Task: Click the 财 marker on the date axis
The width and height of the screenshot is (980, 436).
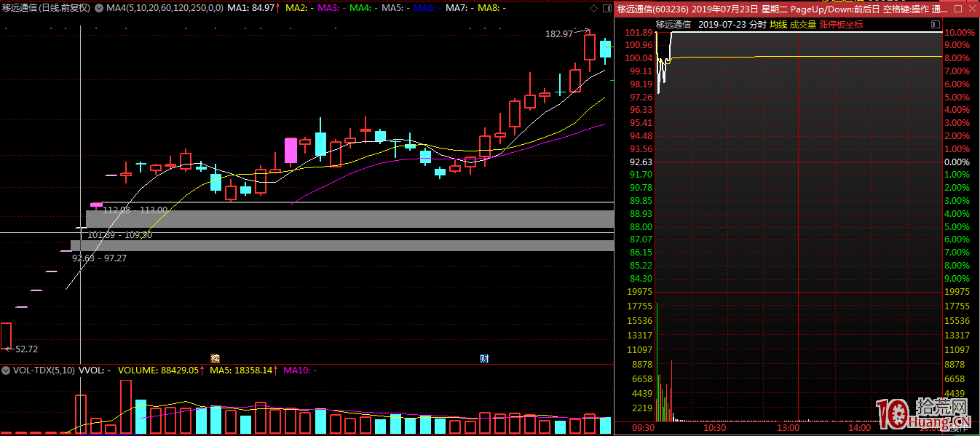Action: [483, 358]
